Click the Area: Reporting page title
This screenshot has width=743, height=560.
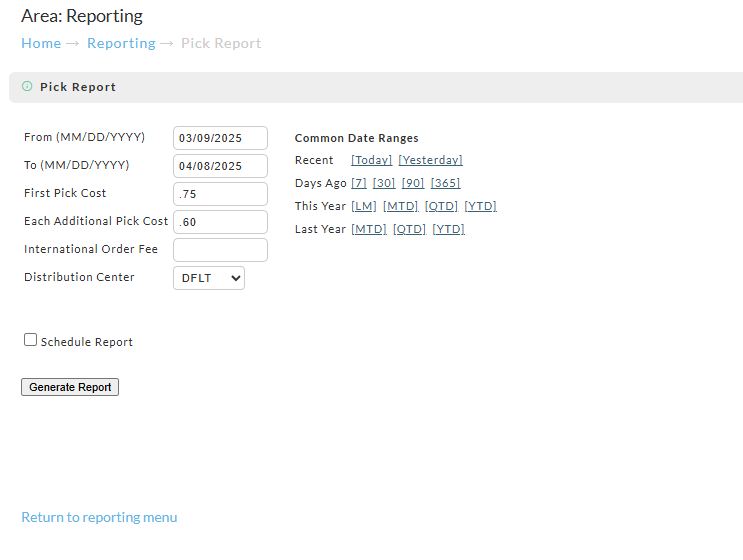[82, 16]
